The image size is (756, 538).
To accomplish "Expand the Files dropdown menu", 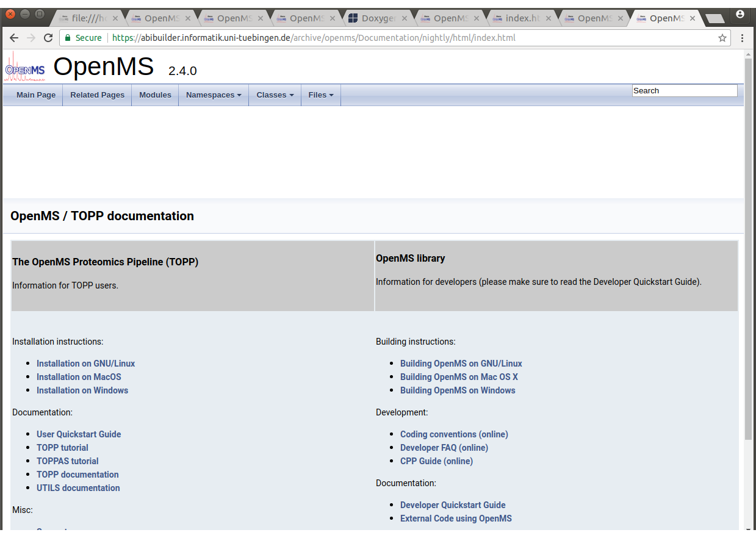I will pyautogui.click(x=320, y=95).
